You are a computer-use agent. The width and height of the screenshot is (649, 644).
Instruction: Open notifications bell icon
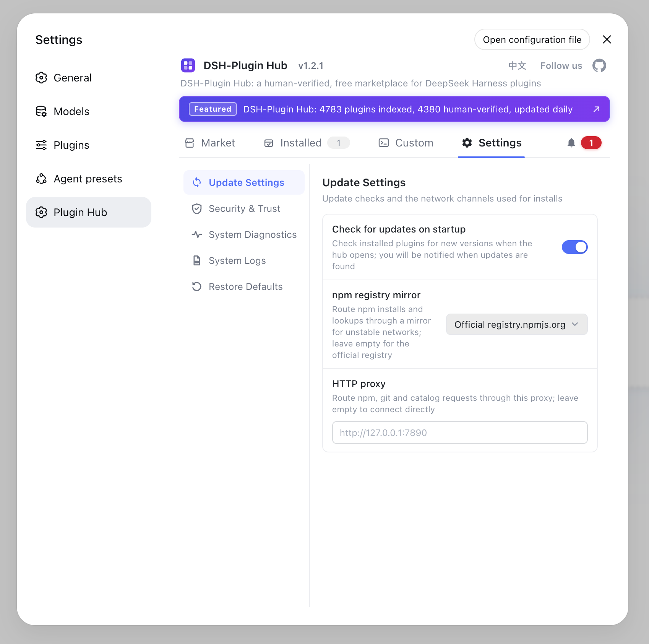pos(571,143)
